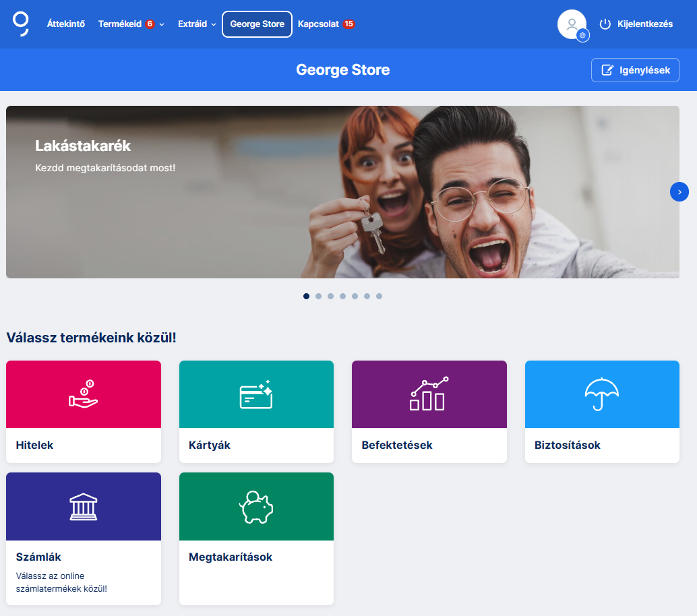This screenshot has height=616, width=697.
Task: Open profile settings gear badge
Action: tap(583, 35)
